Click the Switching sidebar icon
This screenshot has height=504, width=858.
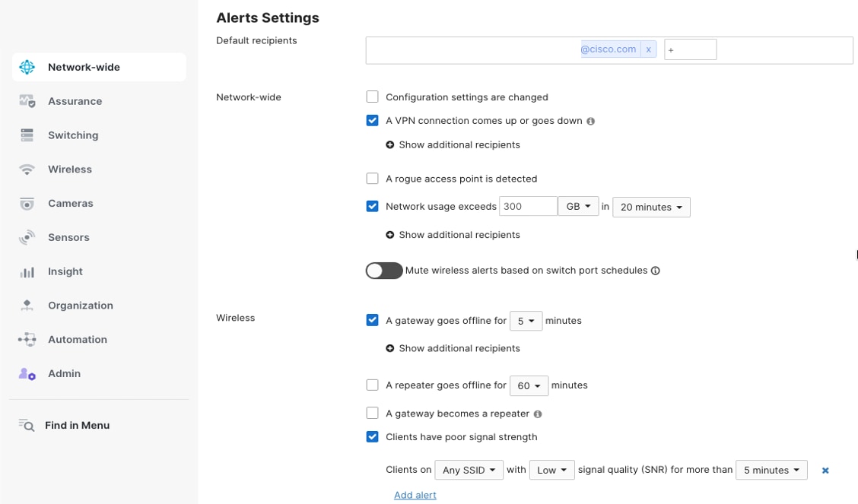pos(27,135)
